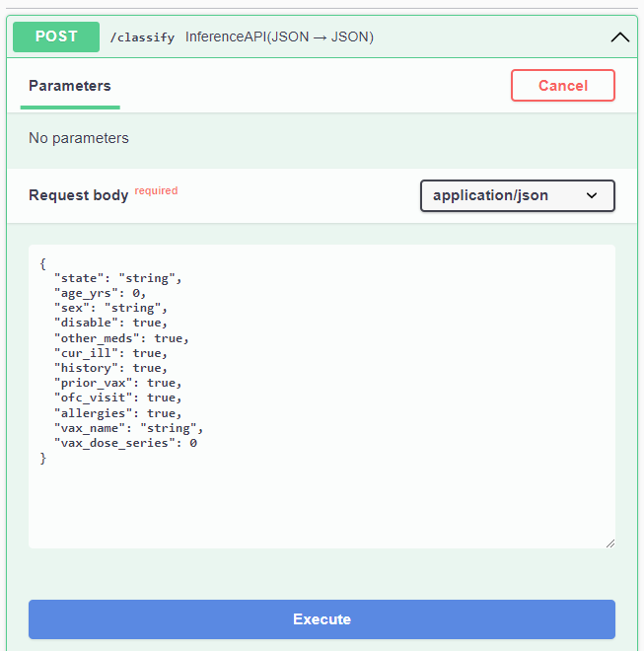The width and height of the screenshot is (644, 651).
Task: Grab the textarea resize handle
Action: coord(609,543)
